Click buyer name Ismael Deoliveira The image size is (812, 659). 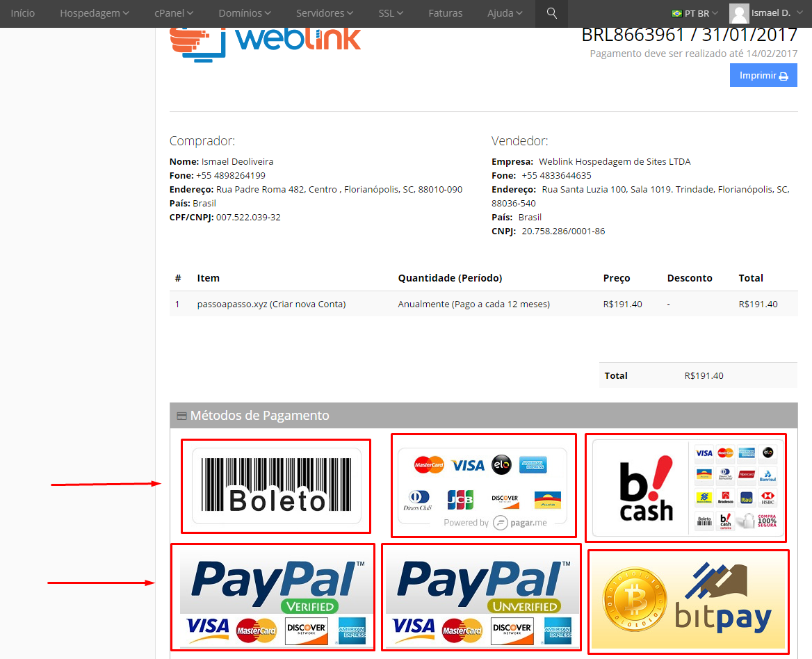click(x=237, y=161)
